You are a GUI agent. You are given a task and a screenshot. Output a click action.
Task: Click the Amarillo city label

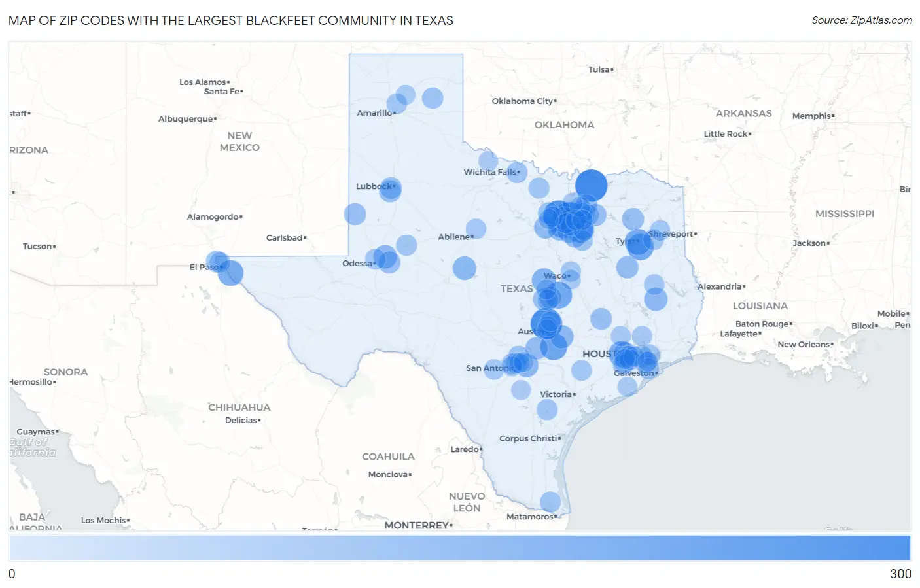[376, 113]
